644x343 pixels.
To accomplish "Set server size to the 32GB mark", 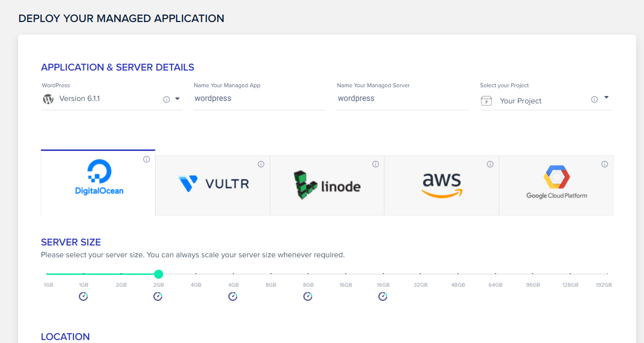I will click(421, 285).
